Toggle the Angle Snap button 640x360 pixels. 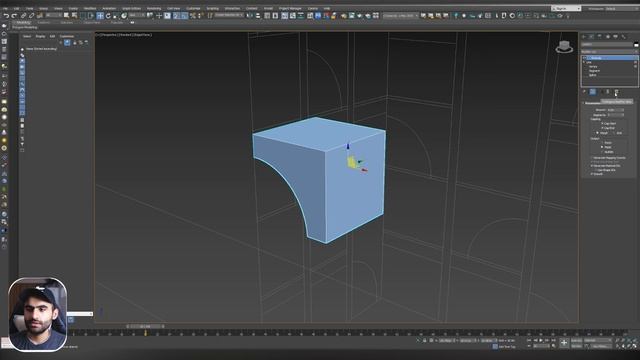[184, 16]
